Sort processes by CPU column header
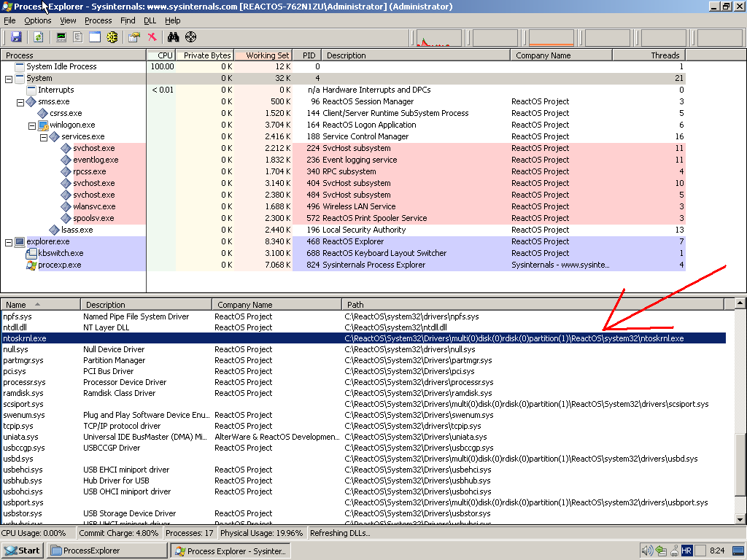The image size is (747, 560). tap(161, 55)
